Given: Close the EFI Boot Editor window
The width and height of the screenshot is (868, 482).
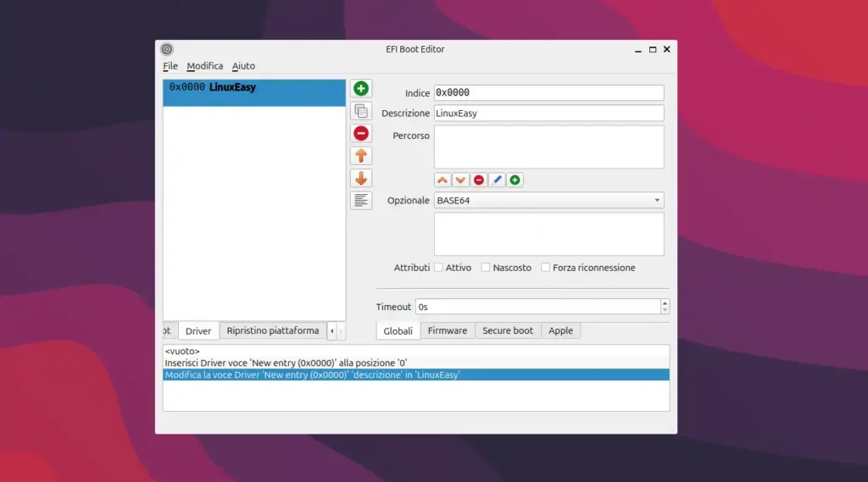Looking at the screenshot, I should [x=667, y=49].
